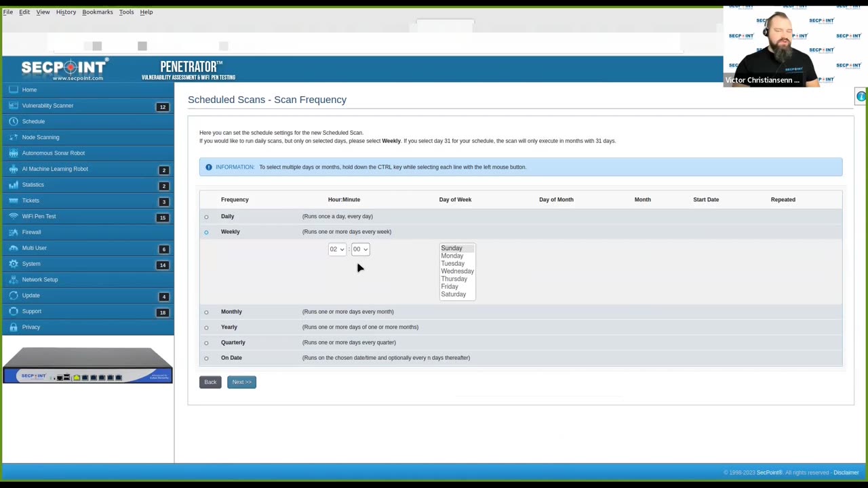868x488 pixels.
Task: Click the information icon in blue banner
Action: (x=209, y=167)
